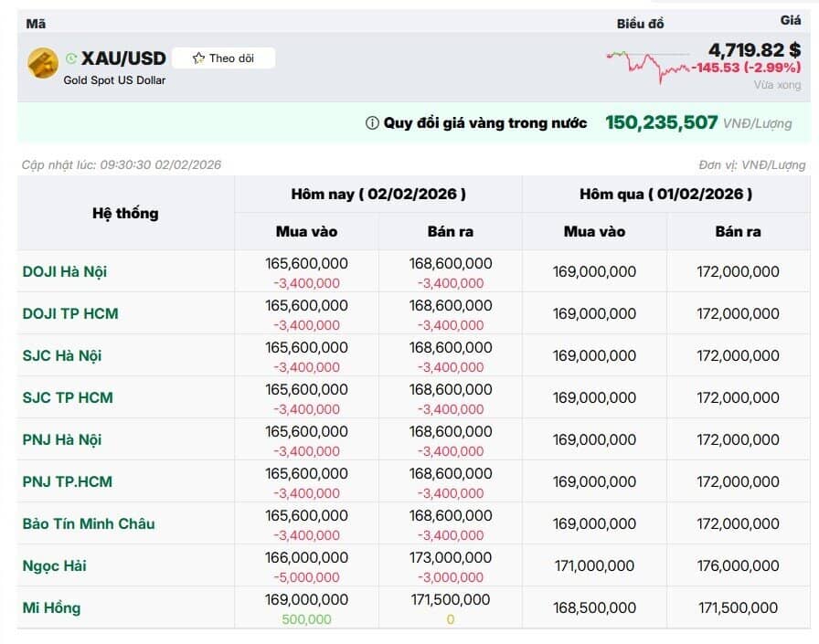Click the Hôm qua ( 01/02/2026 ) column header
819x644 pixels.
[665, 194]
